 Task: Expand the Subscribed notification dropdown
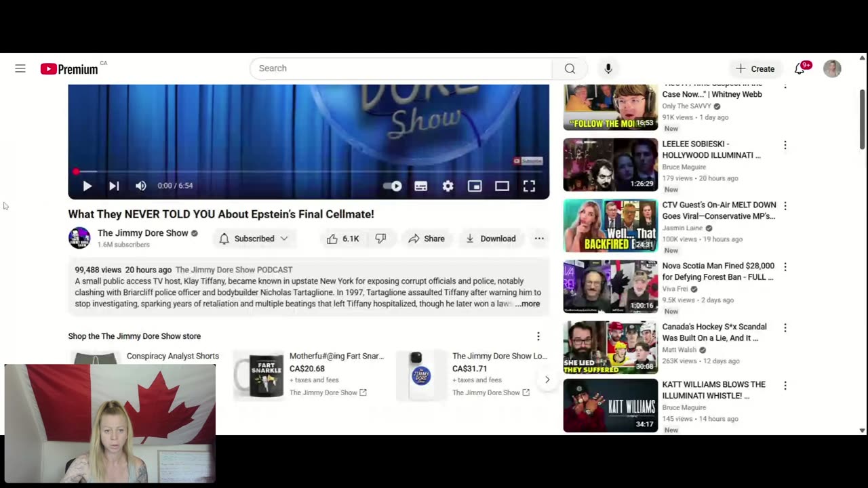tap(254, 239)
